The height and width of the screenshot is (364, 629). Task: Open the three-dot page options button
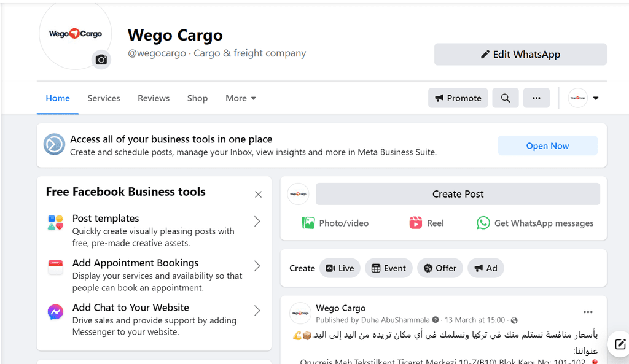click(536, 98)
